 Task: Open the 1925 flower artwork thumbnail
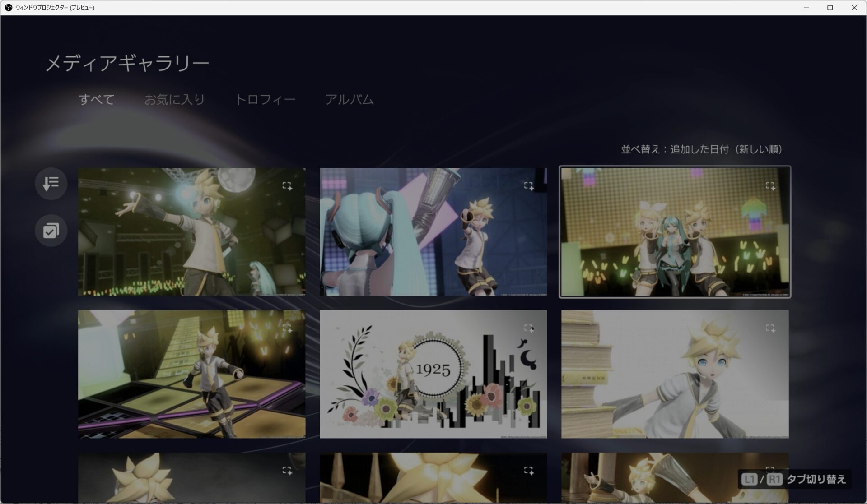tap(433, 374)
